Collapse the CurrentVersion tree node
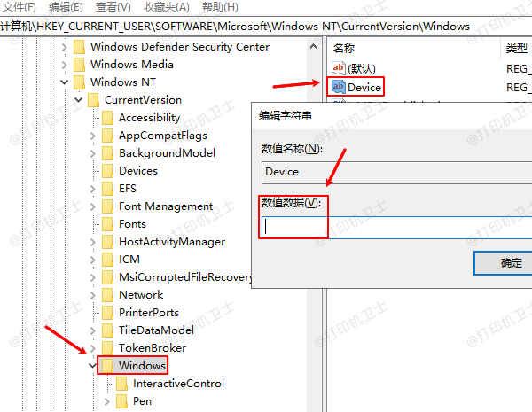This screenshot has width=532, height=412. 79,100
